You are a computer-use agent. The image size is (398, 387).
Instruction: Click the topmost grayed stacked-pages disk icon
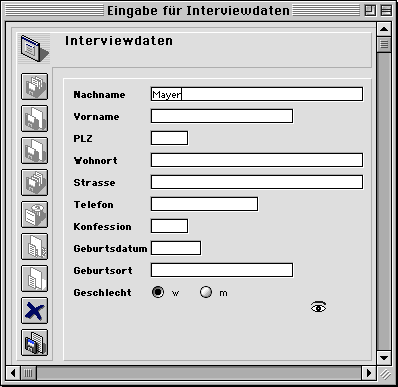[x=34, y=87]
